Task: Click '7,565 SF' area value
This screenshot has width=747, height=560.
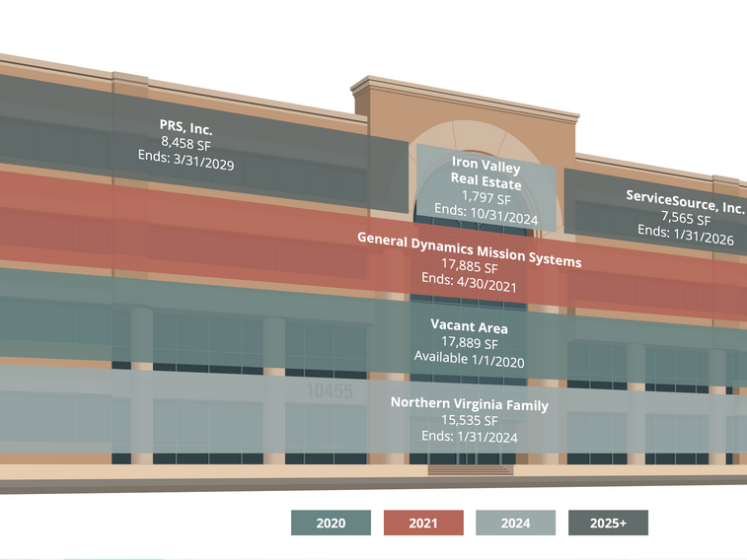Action: [x=686, y=218]
